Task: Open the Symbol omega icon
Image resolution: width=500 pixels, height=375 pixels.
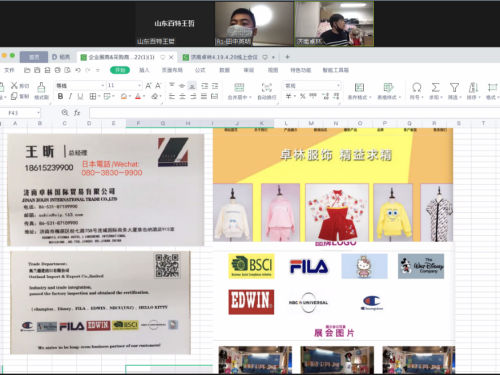Action: point(416,87)
